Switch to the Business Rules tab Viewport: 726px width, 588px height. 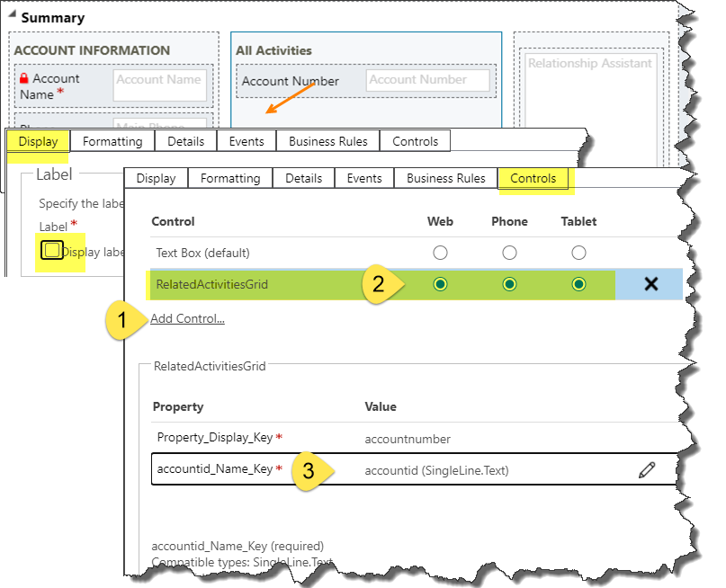tap(445, 178)
